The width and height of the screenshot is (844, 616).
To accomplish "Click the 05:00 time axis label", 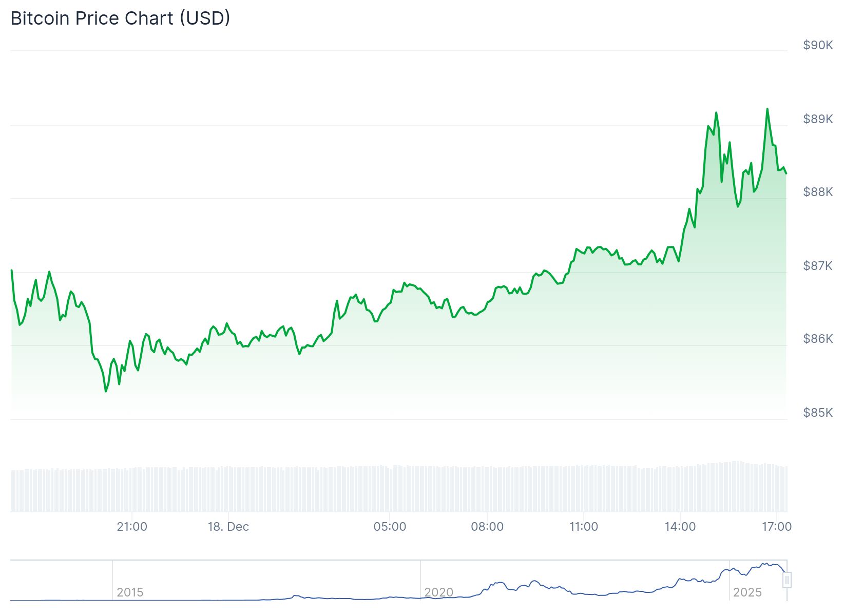I will 390,527.
